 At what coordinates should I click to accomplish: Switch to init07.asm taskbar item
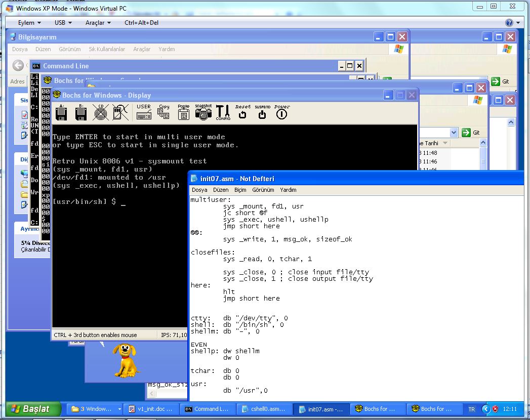coord(321,409)
